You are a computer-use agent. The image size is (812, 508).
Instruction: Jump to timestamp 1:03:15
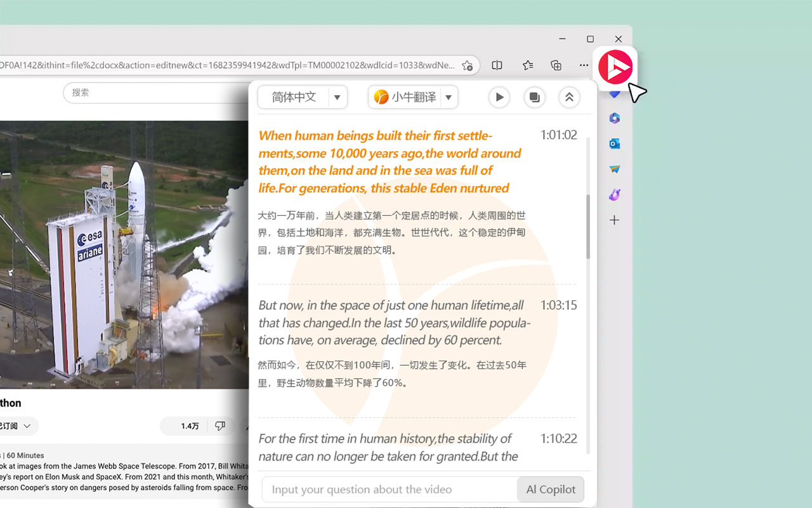tap(558, 305)
